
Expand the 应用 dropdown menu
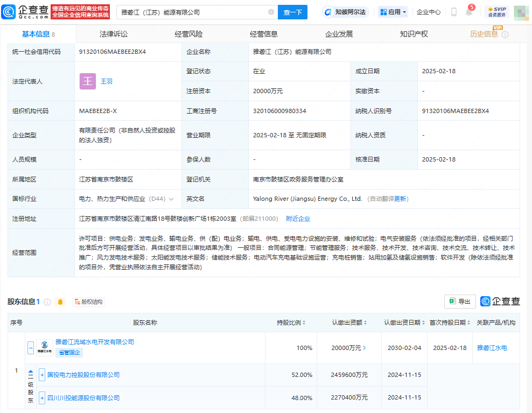[x=393, y=12]
